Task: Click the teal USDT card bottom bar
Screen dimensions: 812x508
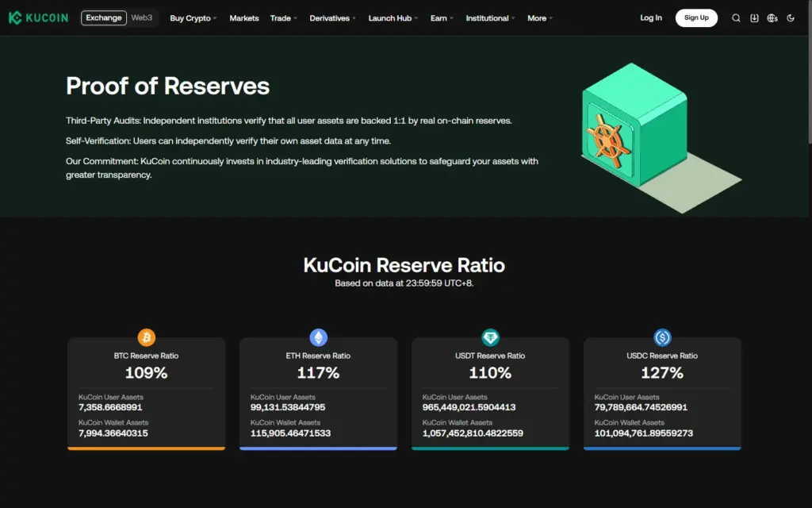Action: [x=490, y=448]
